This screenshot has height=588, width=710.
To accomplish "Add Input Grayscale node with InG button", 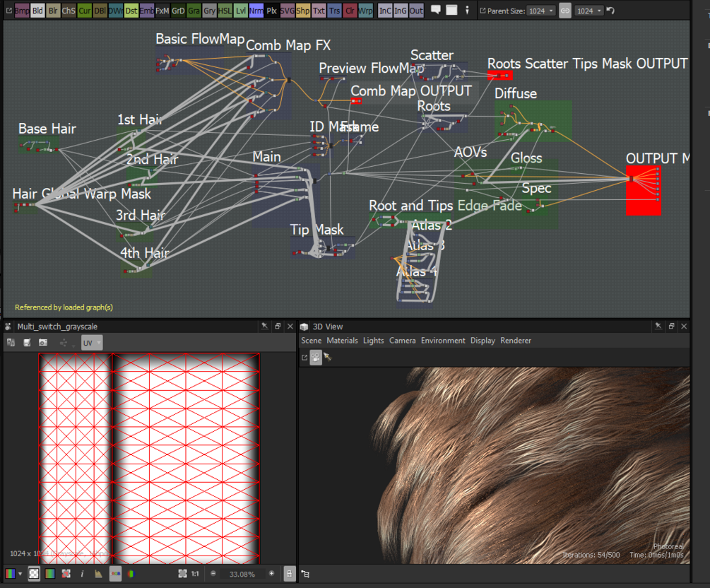I will click(401, 11).
